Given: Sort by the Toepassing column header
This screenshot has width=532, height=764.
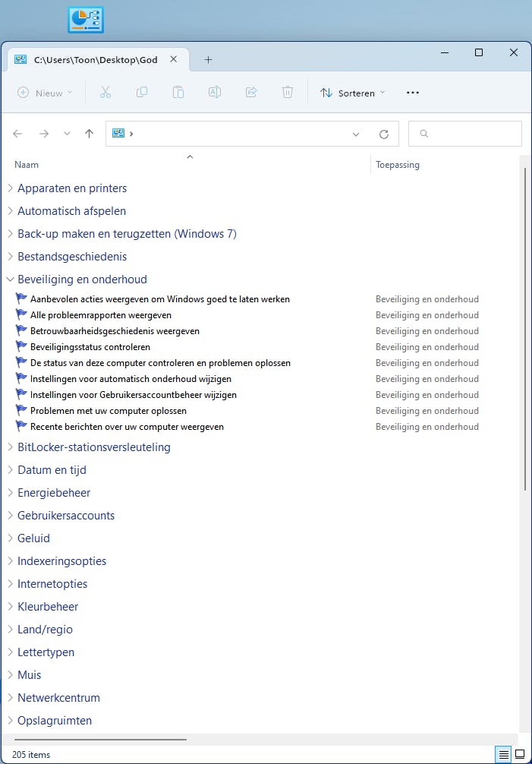Looking at the screenshot, I should [x=398, y=165].
